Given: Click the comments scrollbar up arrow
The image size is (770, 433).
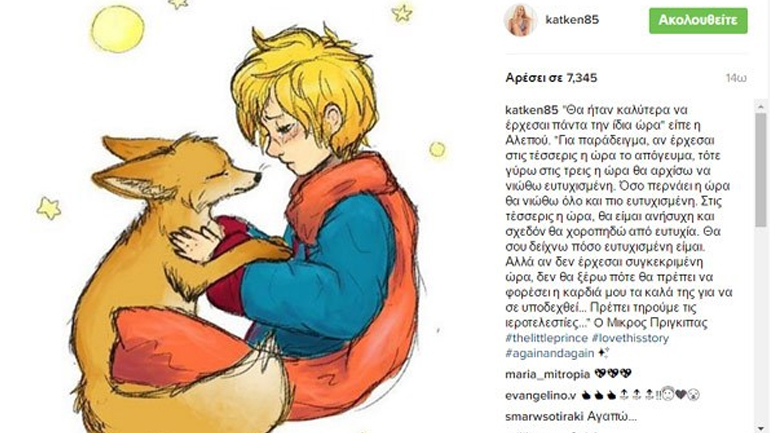Looking at the screenshot, I should click(761, 106).
